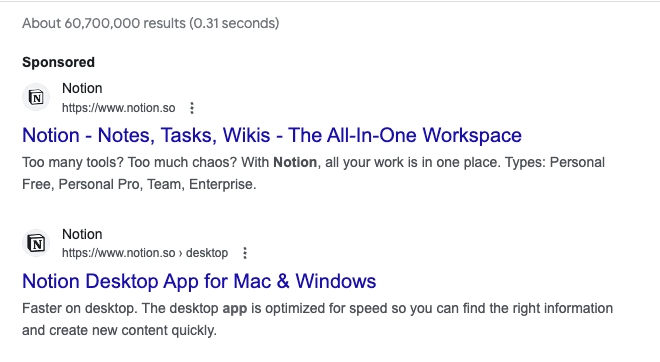Click the 'Notion' site name above the desktop URL
Viewport: 660px width, 362px height.
pyautogui.click(x=82, y=234)
